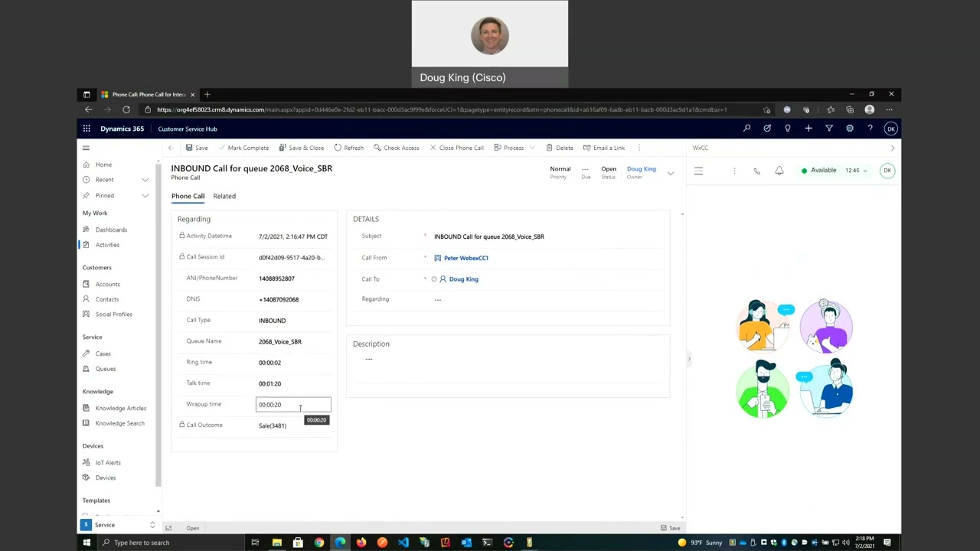The height and width of the screenshot is (551, 980).
Task: Reload the page in the browser
Action: click(x=126, y=109)
